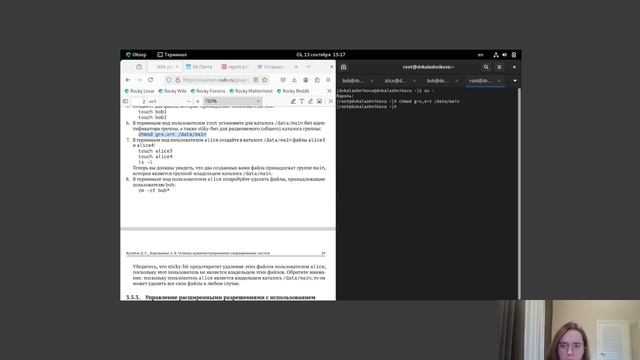Open a new Firefox tab with plus
Image resolution: width=640 pixels, height=360 pixels.
tap(296, 67)
